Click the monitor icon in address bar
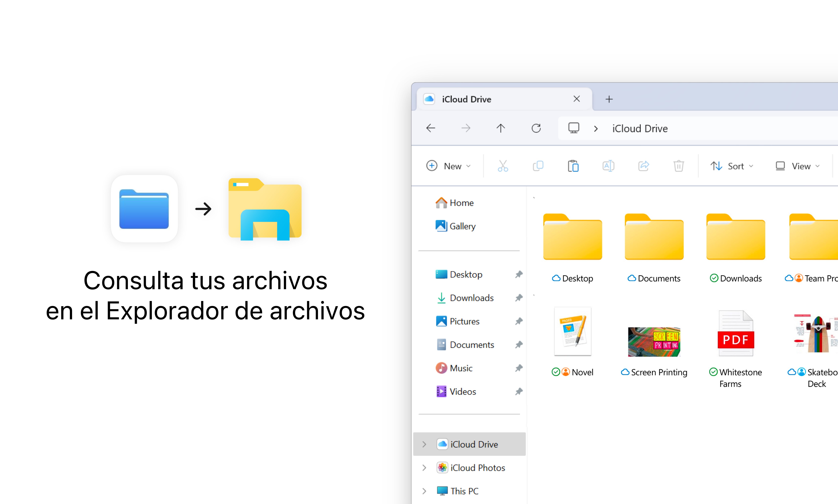 click(574, 128)
